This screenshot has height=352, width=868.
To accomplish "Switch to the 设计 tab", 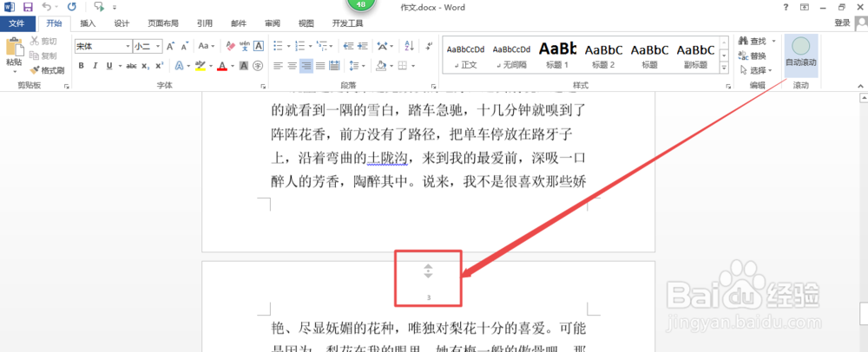I will point(122,23).
